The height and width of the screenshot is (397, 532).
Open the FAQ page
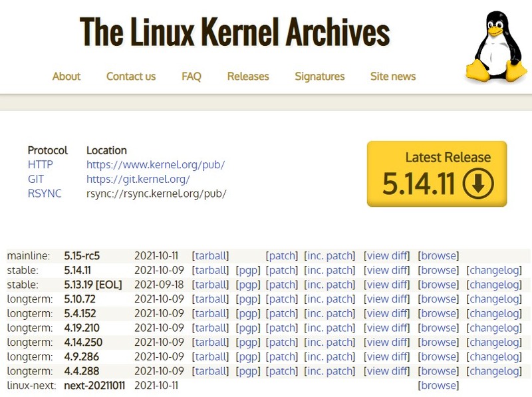[192, 76]
